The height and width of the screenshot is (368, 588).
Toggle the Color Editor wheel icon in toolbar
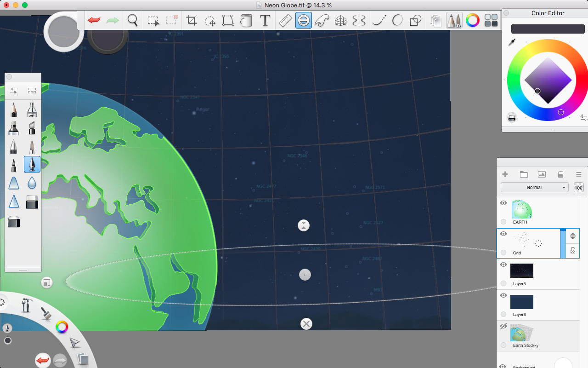pos(473,20)
